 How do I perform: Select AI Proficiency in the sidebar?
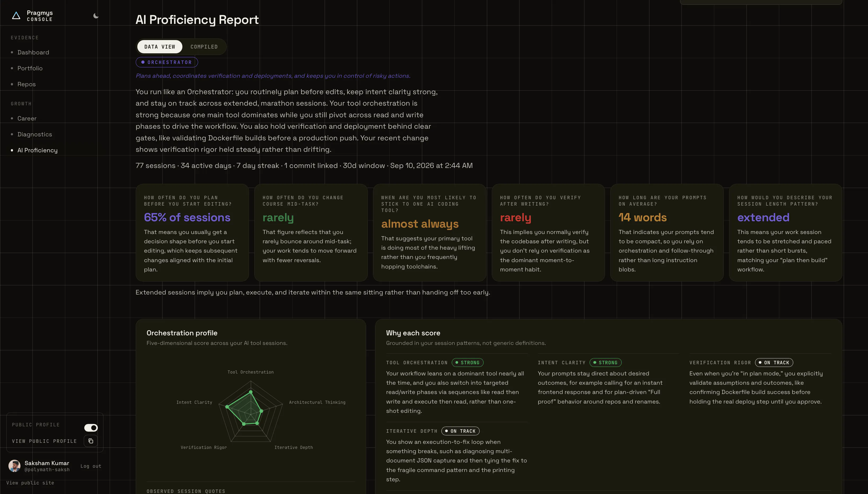pos(37,150)
